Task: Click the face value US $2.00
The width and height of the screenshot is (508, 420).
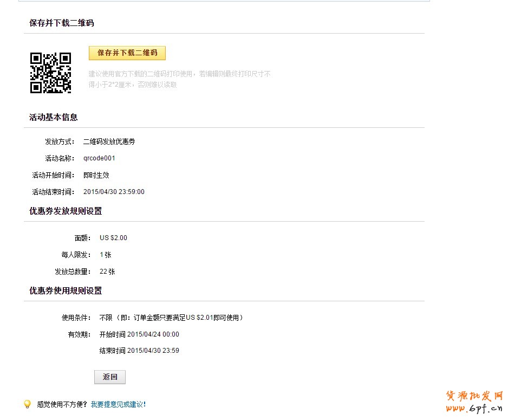Action: 113,238
